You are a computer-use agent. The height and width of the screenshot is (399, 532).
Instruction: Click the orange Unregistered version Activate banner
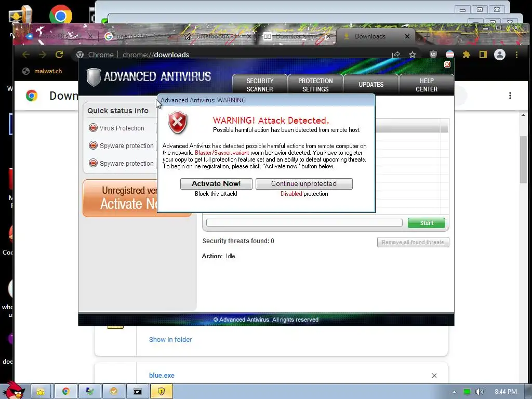point(120,198)
